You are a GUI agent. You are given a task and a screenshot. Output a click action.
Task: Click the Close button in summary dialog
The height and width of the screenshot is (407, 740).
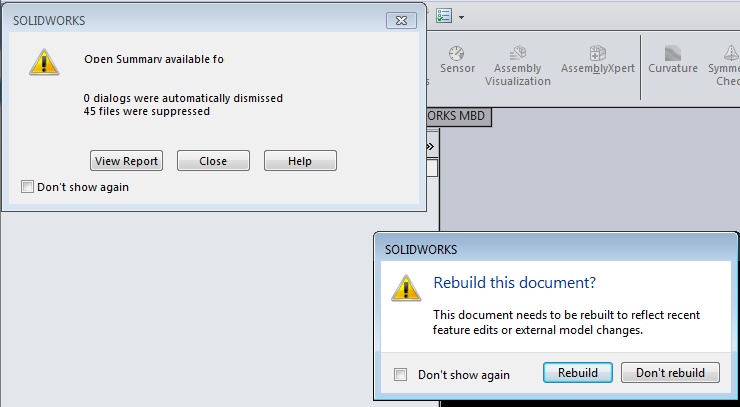[x=213, y=161]
